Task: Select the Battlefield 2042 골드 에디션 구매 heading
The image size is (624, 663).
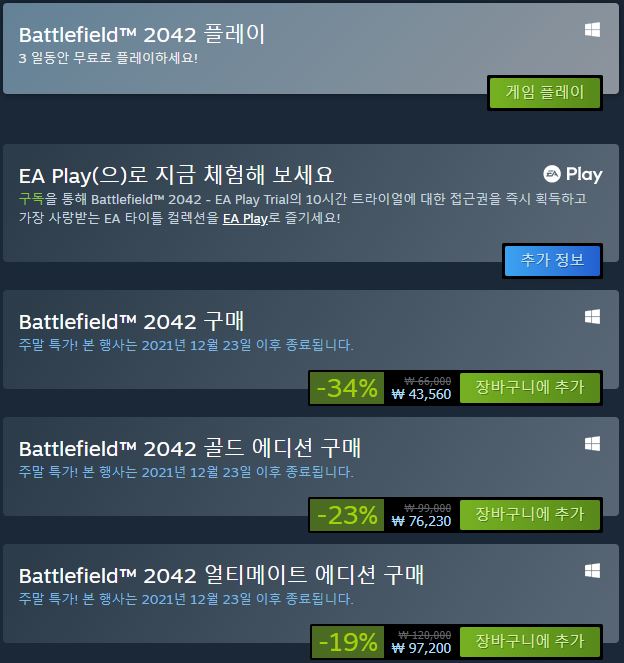Action: tap(190, 448)
